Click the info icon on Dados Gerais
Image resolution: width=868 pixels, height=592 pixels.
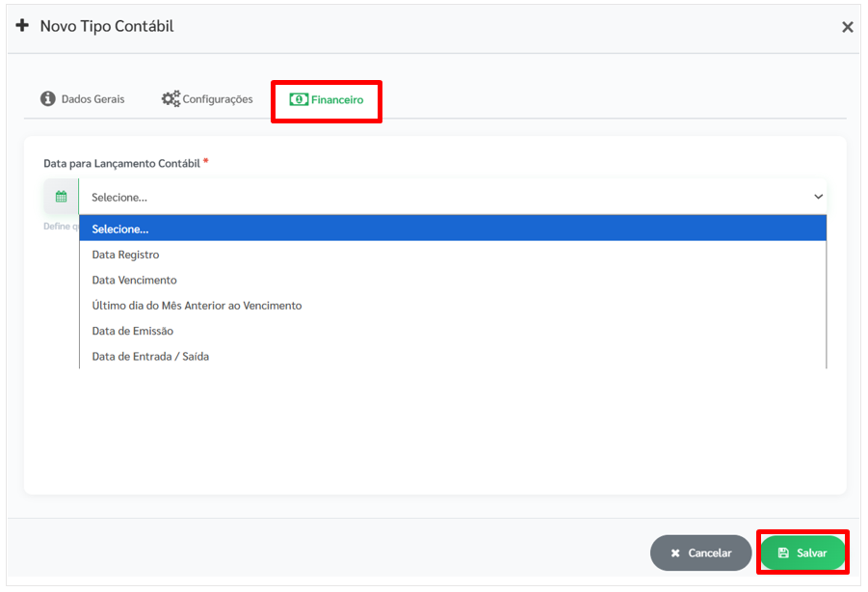pos(48,99)
